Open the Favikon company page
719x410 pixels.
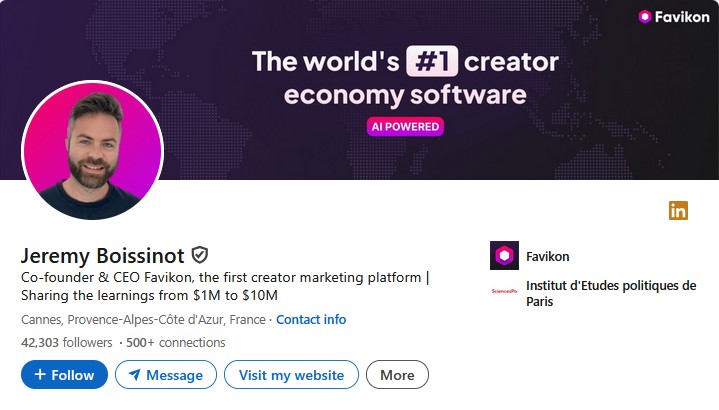point(548,256)
